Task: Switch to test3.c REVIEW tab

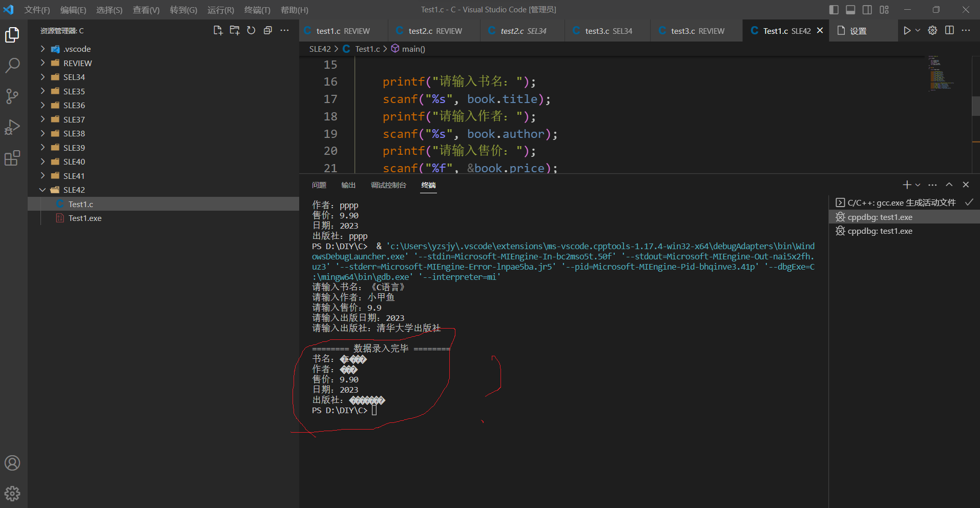Action: point(697,31)
